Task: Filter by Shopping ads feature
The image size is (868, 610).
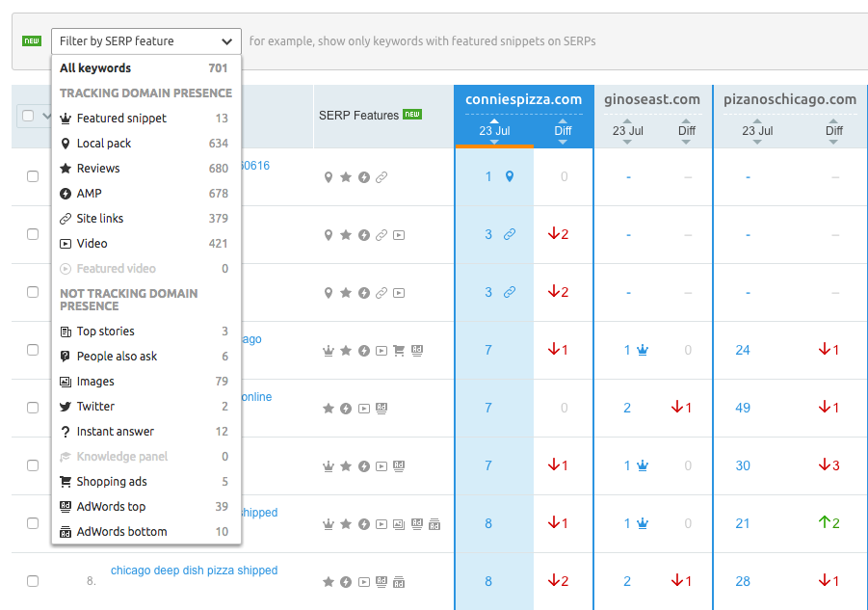Action: pyautogui.click(x=146, y=482)
